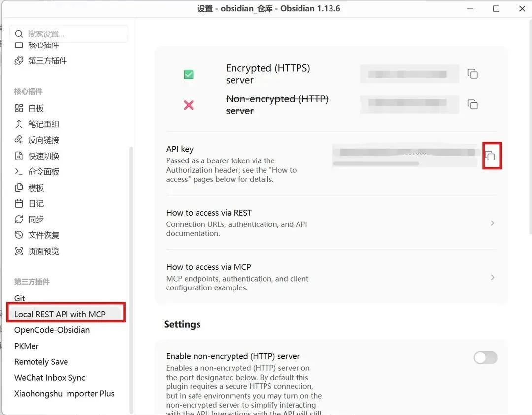
Task: Copy the encrypted HTTPS server URL
Action: click(x=472, y=73)
